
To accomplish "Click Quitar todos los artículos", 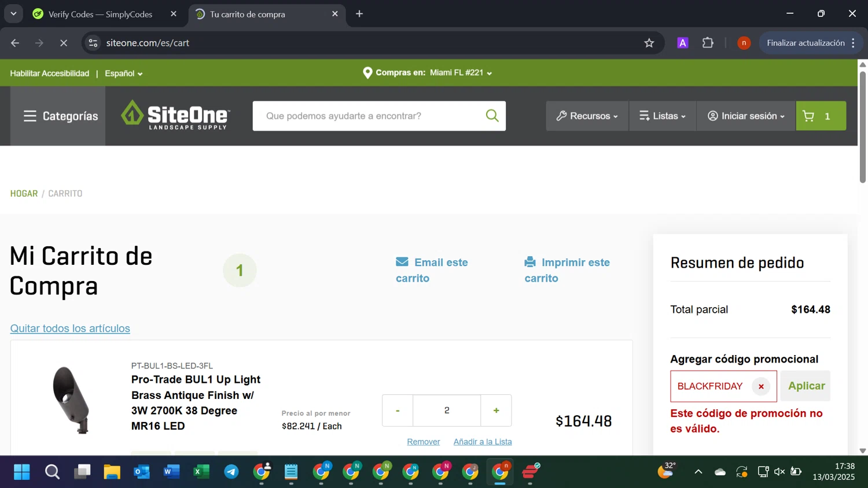I will point(70,328).
